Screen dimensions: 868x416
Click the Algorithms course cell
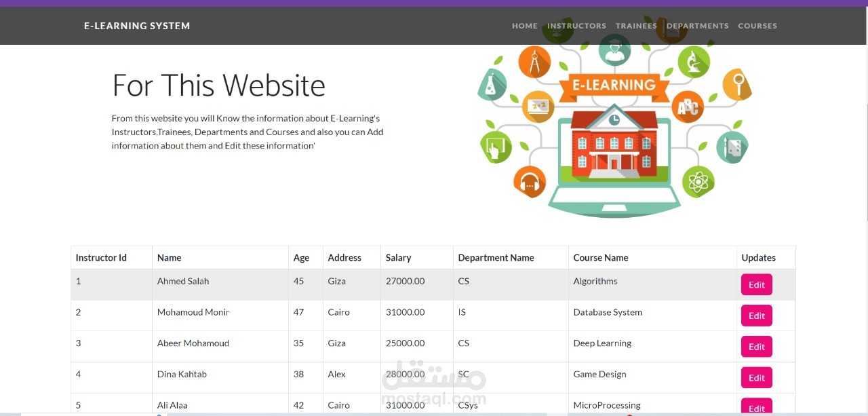click(652, 285)
